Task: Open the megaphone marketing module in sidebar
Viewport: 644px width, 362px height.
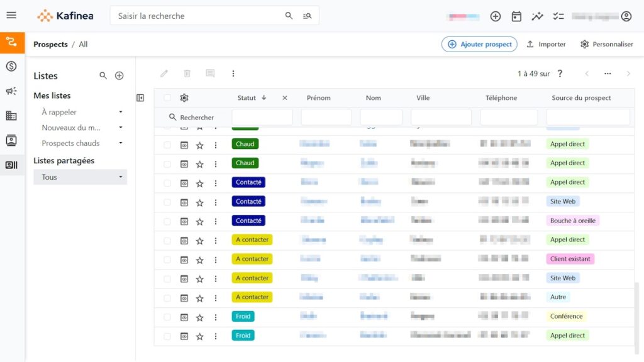Action: (x=11, y=91)
